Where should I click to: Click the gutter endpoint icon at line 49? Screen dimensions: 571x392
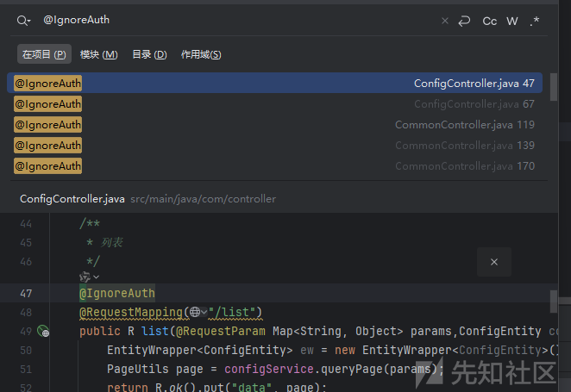pyautogui.click(x=43, y=332)
